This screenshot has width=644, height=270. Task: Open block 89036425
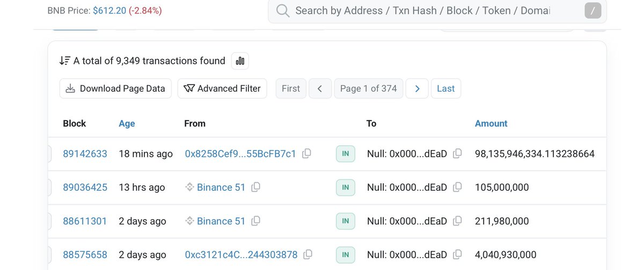coord(85,187)
